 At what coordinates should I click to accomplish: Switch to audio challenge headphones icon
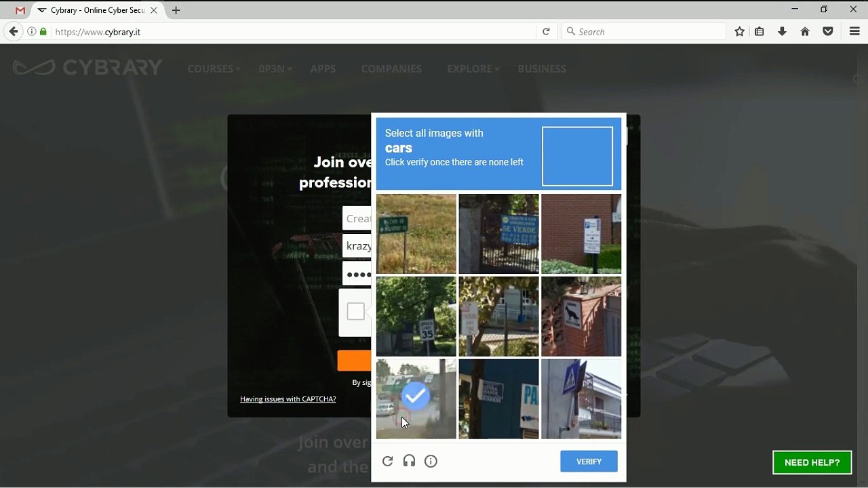409,461
